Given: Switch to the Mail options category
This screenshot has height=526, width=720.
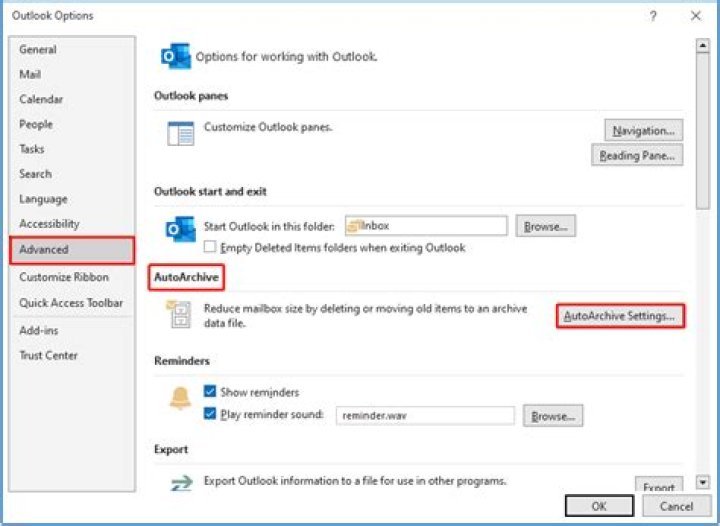Looking at the screenshot, I should pyautogui.click(x=72, y=74).
